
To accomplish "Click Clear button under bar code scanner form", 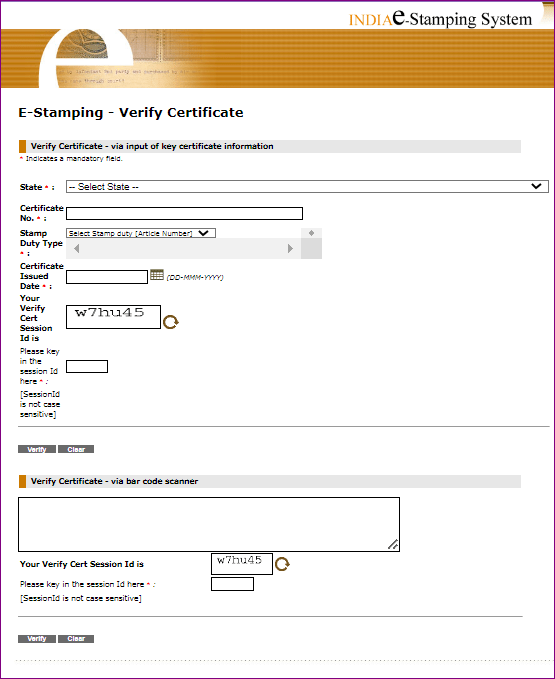I will (x=76, y=639).
